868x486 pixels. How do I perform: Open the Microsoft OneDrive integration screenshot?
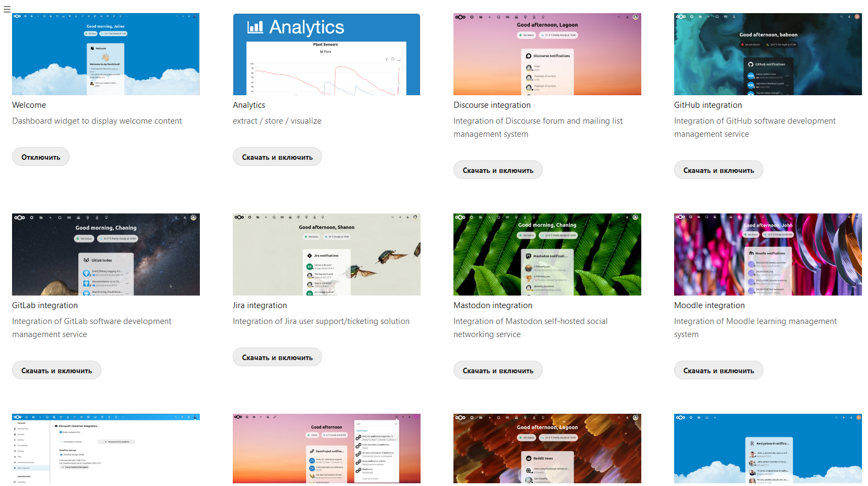tap(106, 449)
